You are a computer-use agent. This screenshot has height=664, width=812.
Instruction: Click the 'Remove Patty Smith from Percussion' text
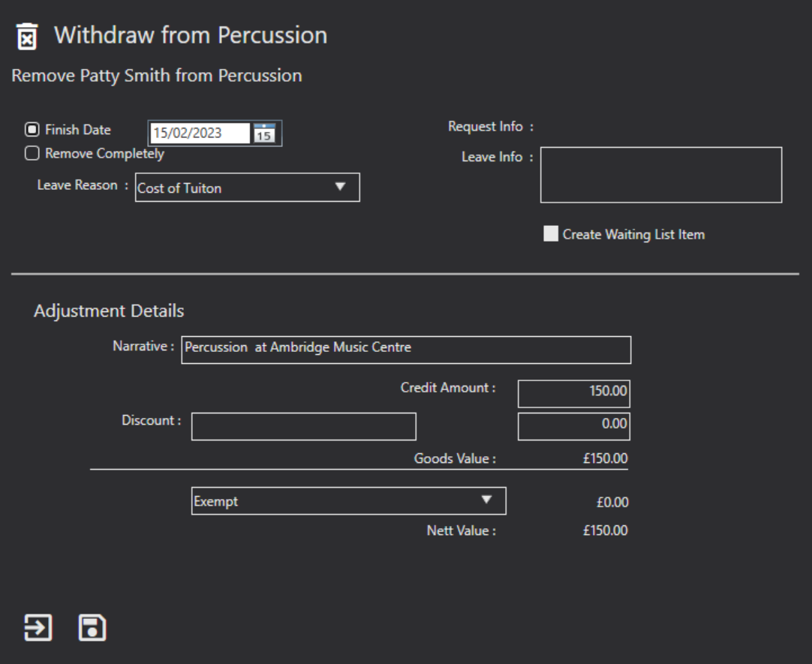coord(156,76)
